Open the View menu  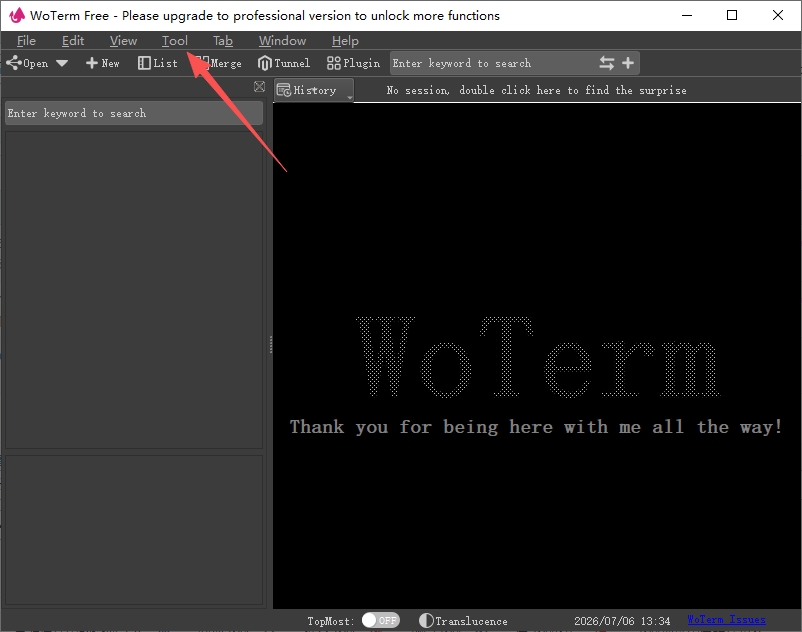123,40
